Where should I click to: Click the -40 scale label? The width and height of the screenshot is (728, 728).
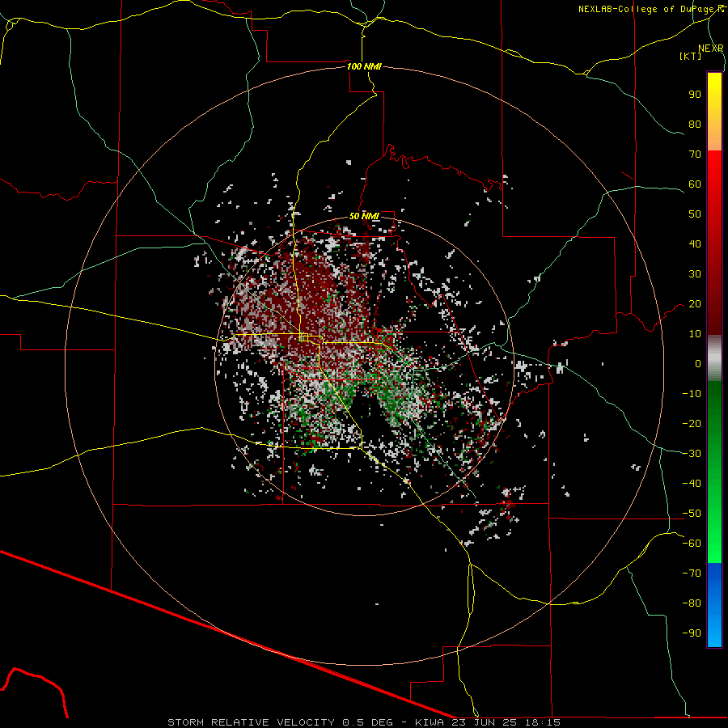(692, 484)
